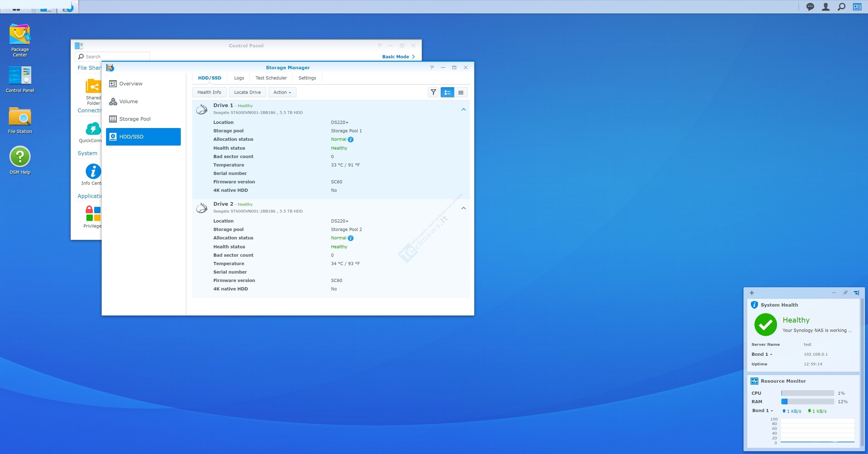Add a widget with the plus icon

pyautogui.click(x=752, y=293)
